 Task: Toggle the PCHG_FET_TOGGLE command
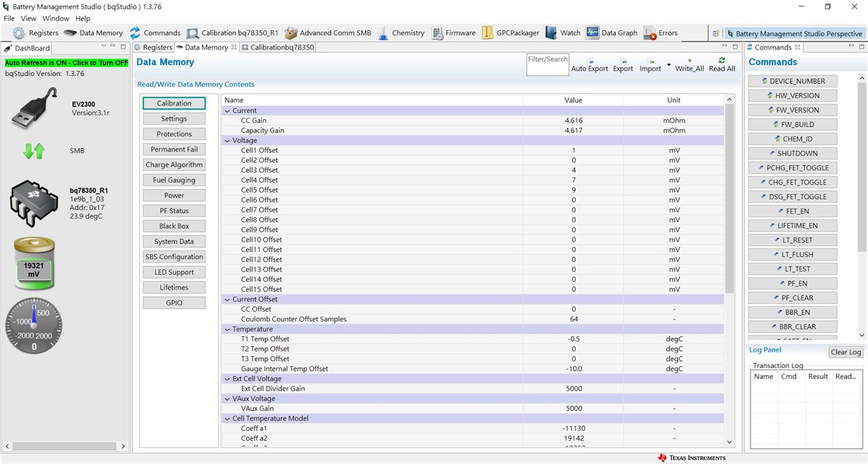click(792, 168)
